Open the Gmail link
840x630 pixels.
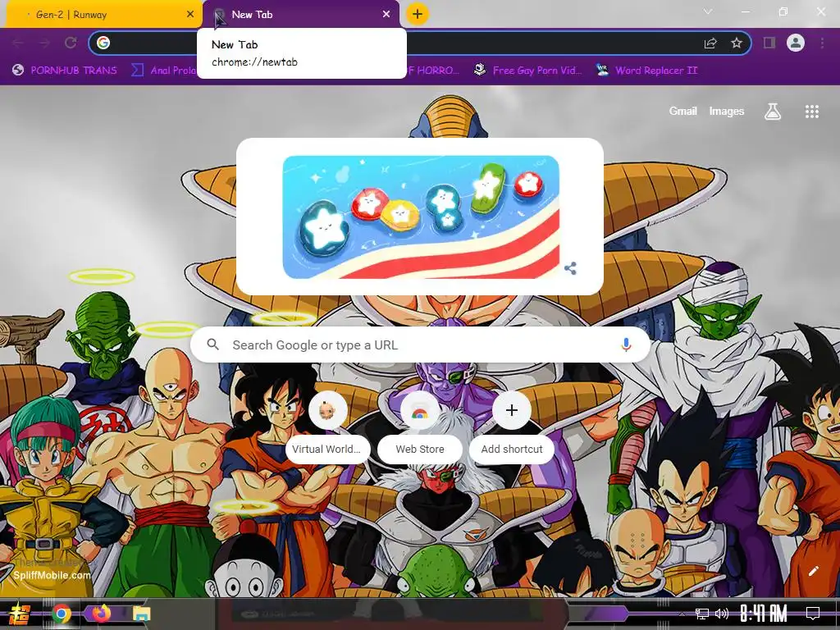(682, 111)
